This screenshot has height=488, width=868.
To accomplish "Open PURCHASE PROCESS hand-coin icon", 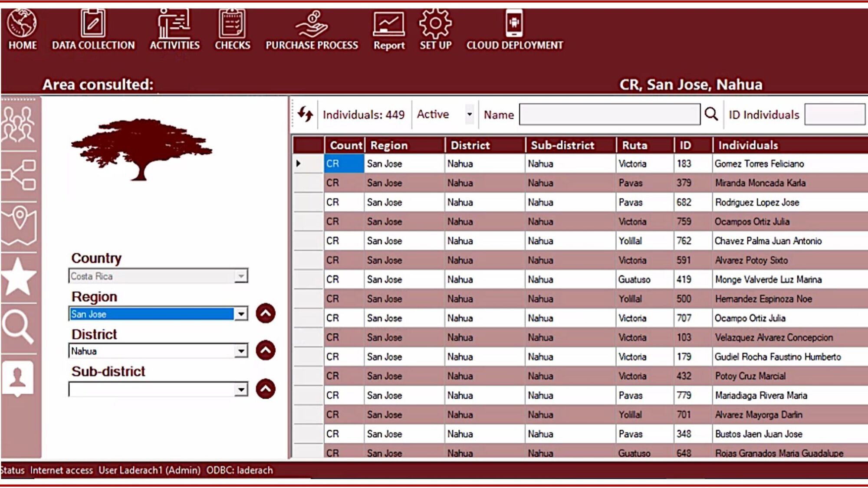I will point(312,24).
